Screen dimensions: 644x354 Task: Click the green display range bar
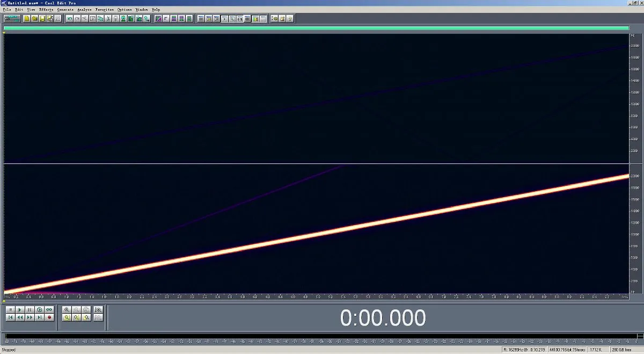(x=316, y=28)
